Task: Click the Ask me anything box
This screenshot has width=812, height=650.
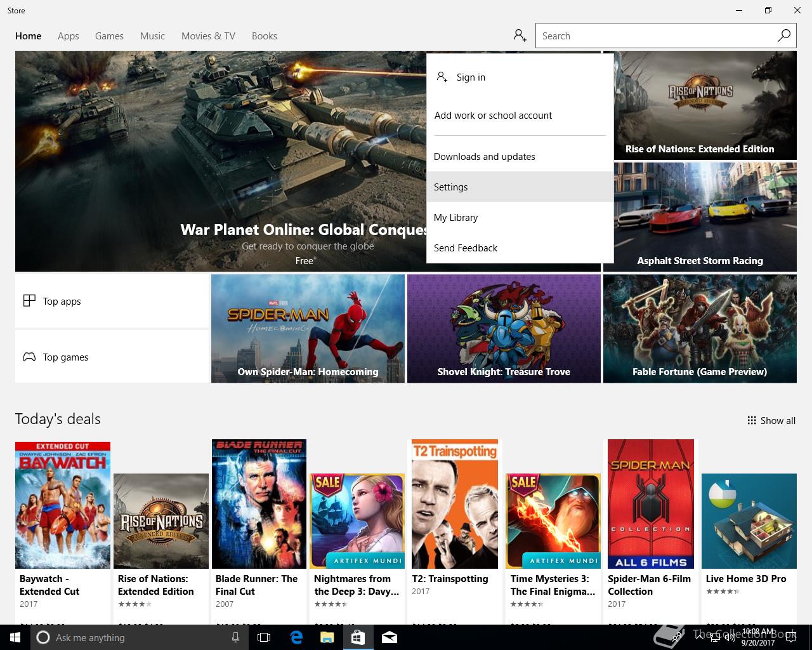Action: 138,637
